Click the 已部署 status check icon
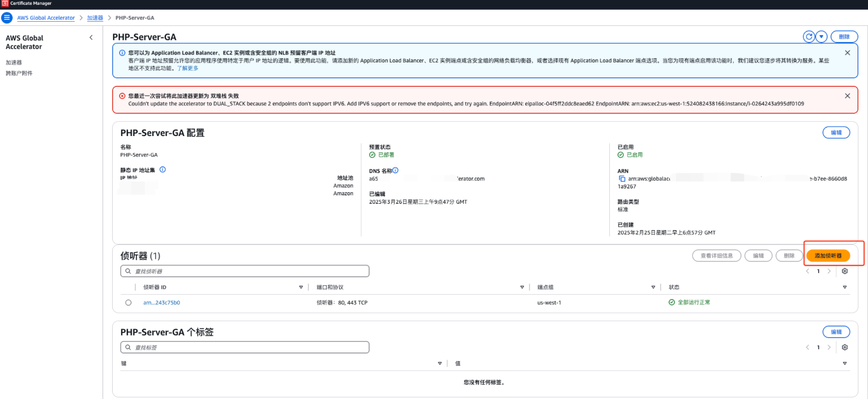This screenshot has height=399, width=868. (372, 155)
